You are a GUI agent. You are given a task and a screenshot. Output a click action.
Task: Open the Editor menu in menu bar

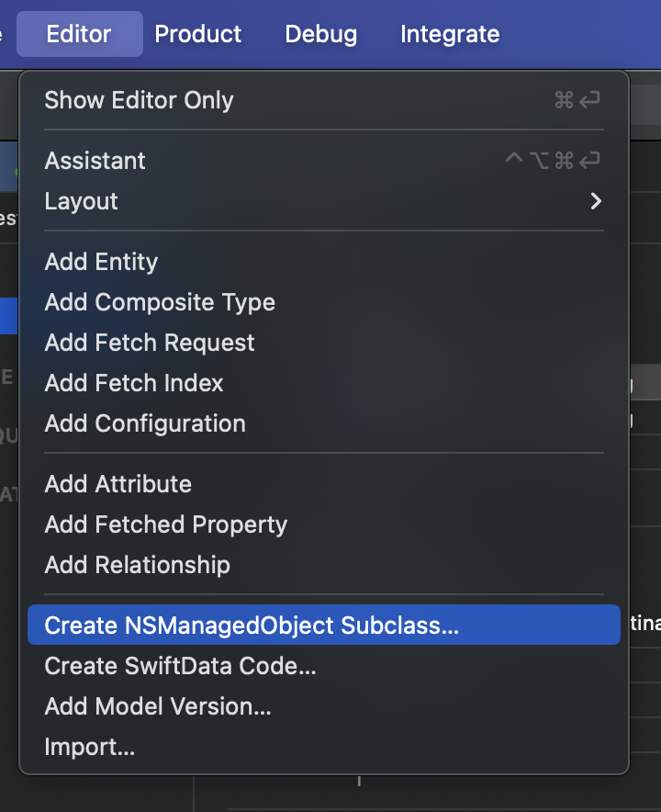pos(79,34)
